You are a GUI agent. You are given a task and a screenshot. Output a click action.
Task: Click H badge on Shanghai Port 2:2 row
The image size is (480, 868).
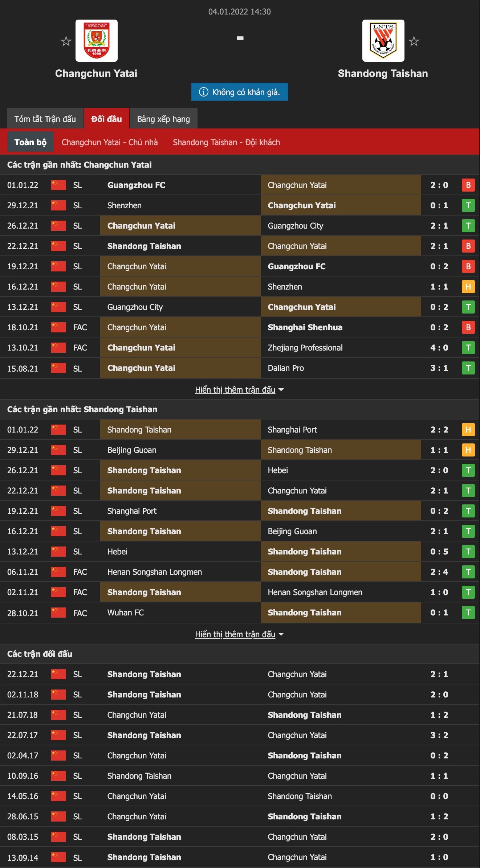(468, 430)
